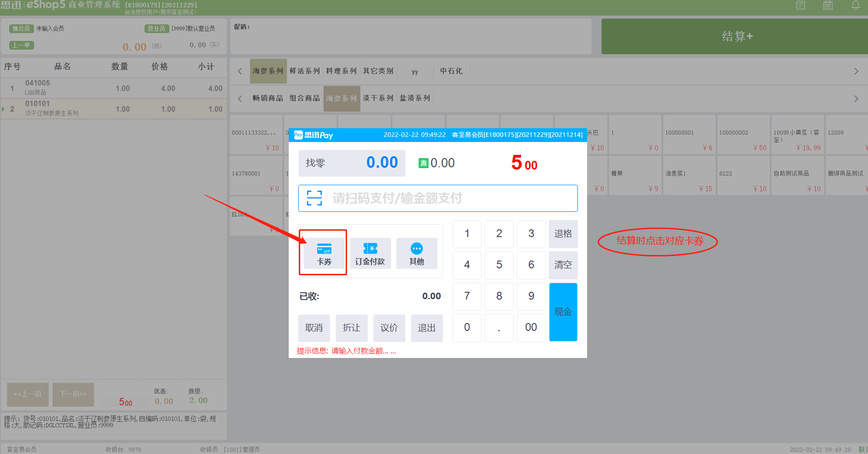This screenshot has height=454, width=868.
Task: Switch to the 其它类别 category tab
Action: click(378, 71)
